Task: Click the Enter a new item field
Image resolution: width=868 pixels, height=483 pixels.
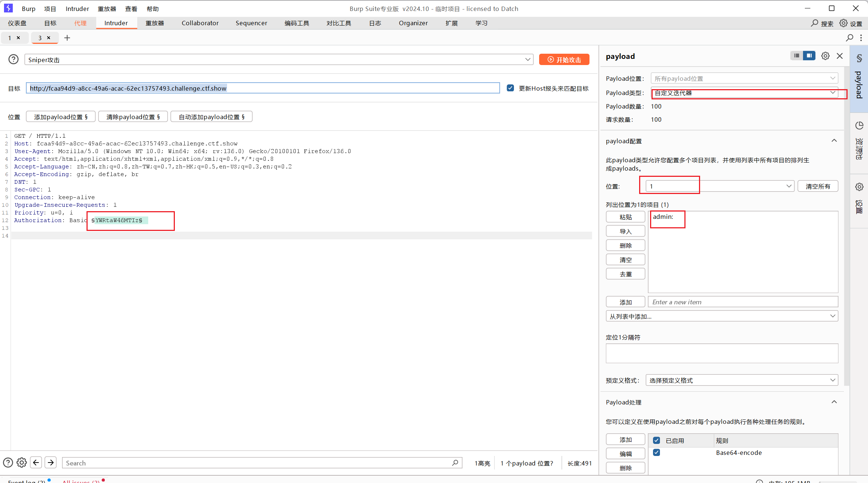Action: [743, 302]
